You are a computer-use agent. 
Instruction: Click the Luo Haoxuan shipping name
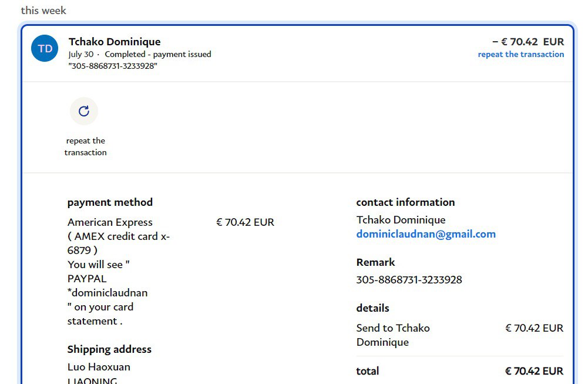[99, 367]
